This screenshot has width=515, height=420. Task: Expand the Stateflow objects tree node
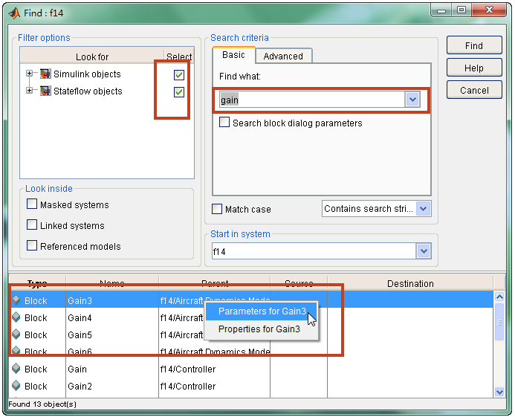(29, 91)
